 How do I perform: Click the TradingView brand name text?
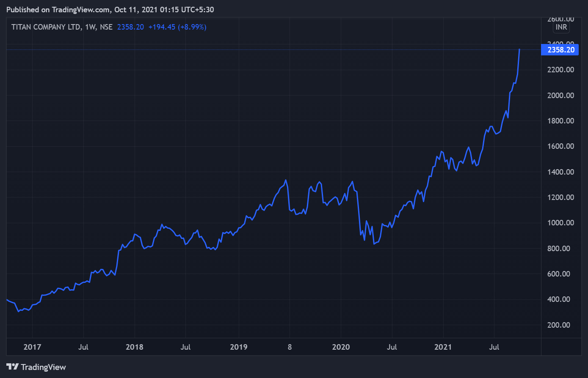44,367
